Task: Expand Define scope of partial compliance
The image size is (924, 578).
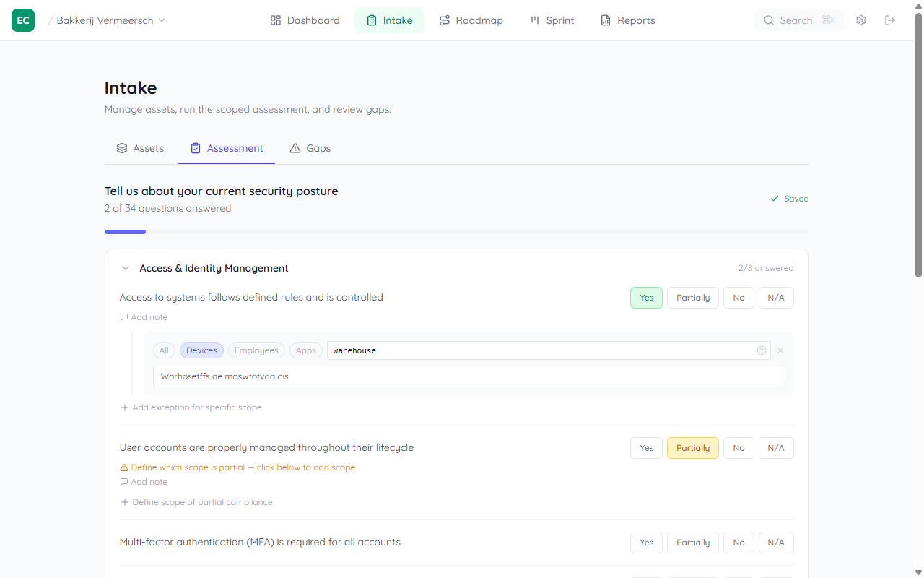Action: (x=196, y=502)
